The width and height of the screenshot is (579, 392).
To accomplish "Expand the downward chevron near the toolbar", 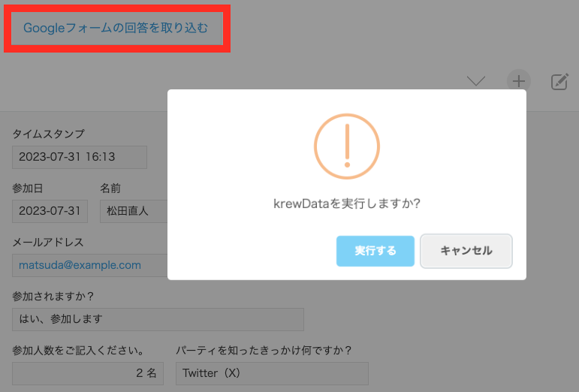I will point(475,81).
